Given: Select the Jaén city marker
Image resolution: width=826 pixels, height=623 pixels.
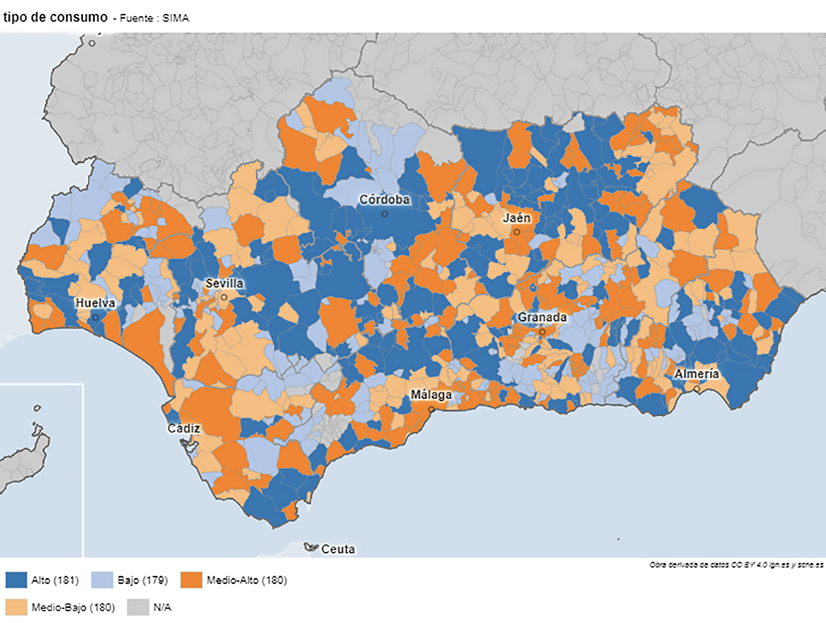Looking at the screenshot, I should tap(516, 231).
